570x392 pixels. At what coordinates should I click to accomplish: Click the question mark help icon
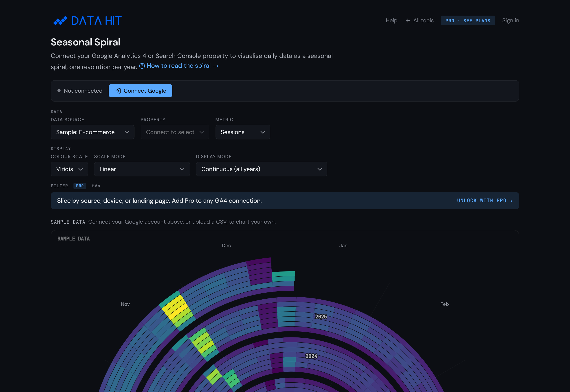tap(142, 66)
